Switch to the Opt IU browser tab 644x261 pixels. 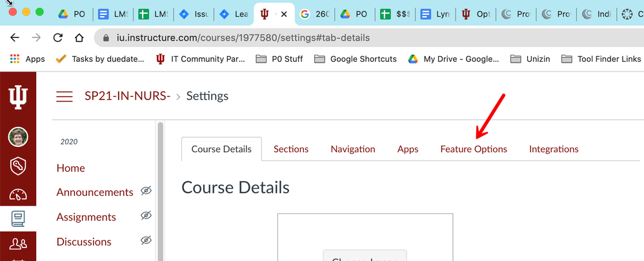[x=476, y=14]
